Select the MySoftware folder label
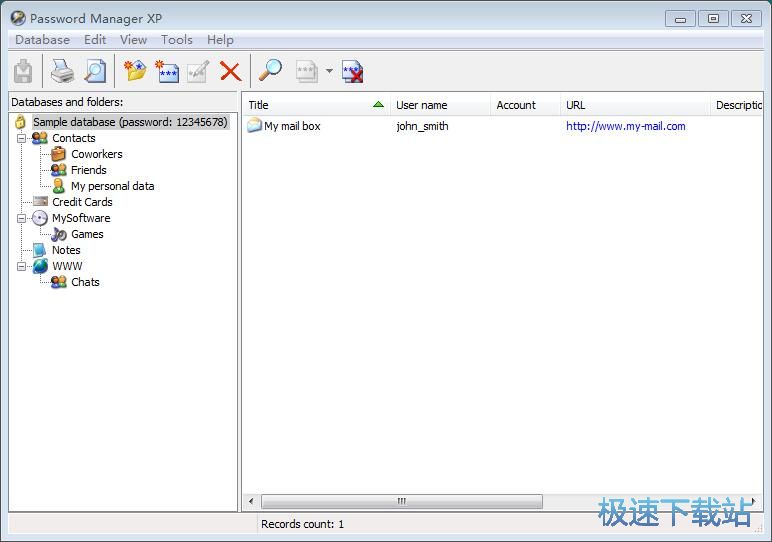The image size is (772, 542). 81,218
